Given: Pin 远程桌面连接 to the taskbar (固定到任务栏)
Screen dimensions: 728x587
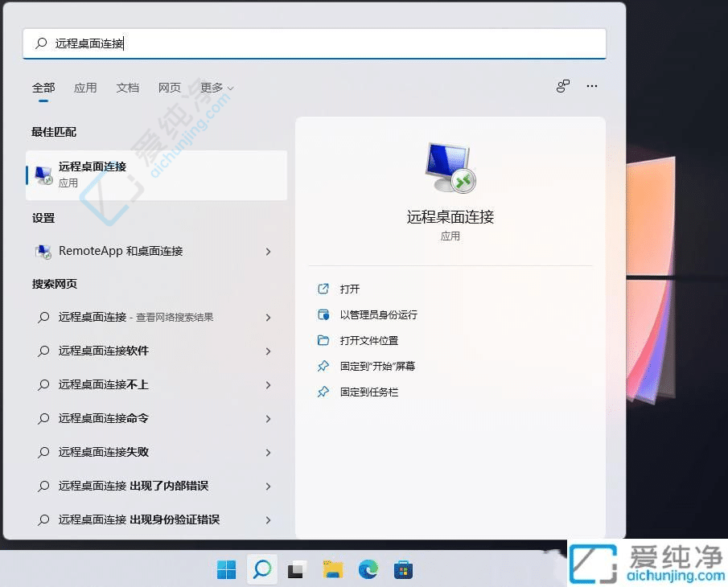Looking at the screenshot, I should pos(370,392).
